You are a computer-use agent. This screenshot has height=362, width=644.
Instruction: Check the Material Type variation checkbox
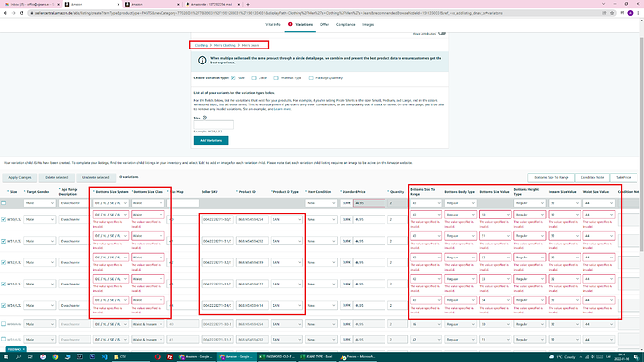pyautogui.click(x=276, y=78)
